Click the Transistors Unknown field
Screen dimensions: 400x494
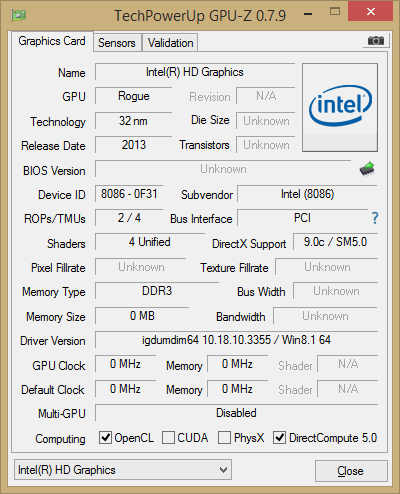click(x=266, y=145)
